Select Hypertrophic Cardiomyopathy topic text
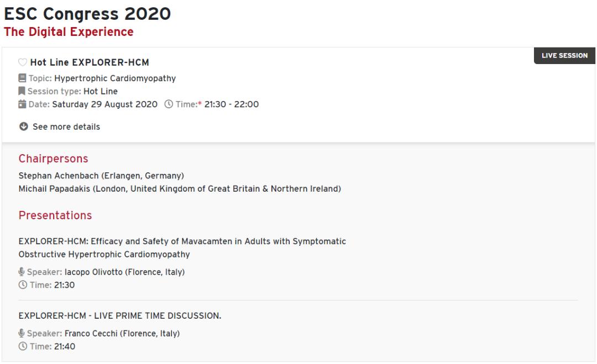Screen dimensions: 597x364 pos(115,78)
